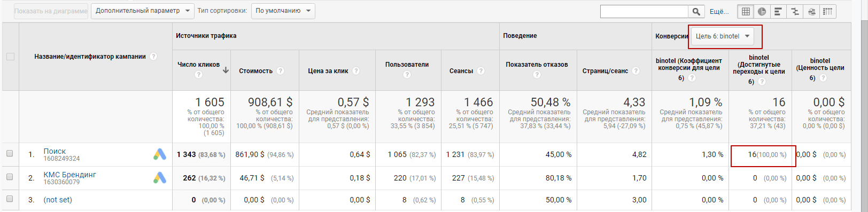Sort by Пользователи column header
Viewport: 868px width, 212px height.
click(x=407, y=65)
